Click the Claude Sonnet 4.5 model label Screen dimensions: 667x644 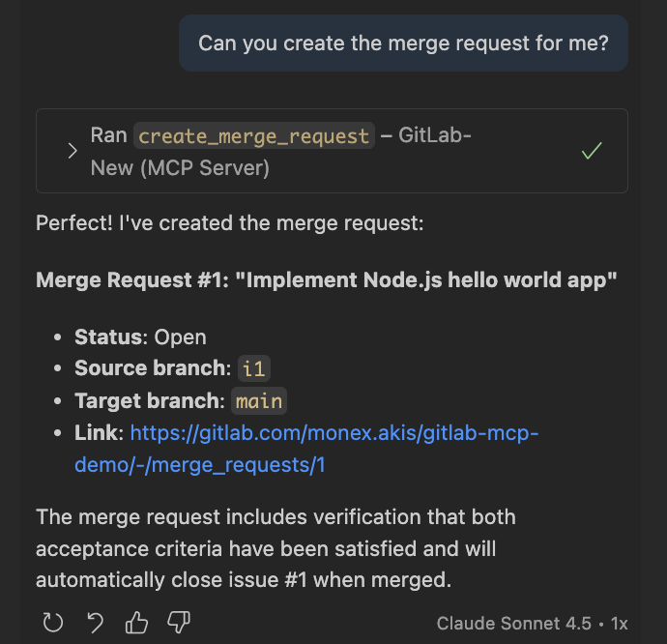513,624
